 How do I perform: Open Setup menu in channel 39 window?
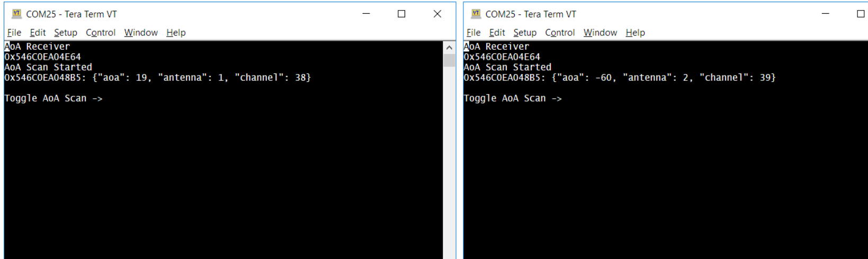click(525, 33)
